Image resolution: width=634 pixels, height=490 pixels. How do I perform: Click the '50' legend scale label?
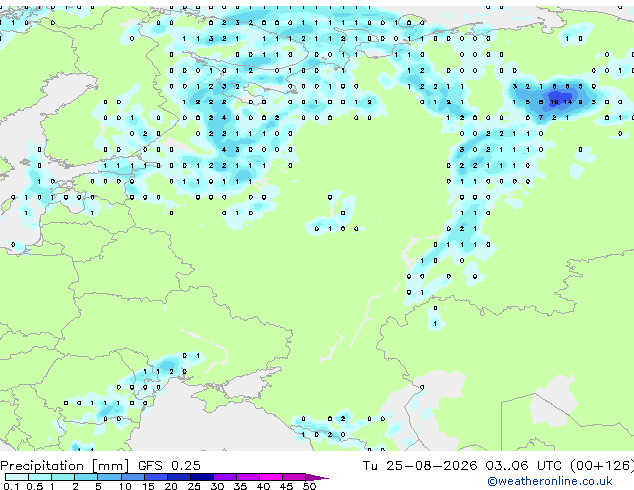(x=309, y=486)
